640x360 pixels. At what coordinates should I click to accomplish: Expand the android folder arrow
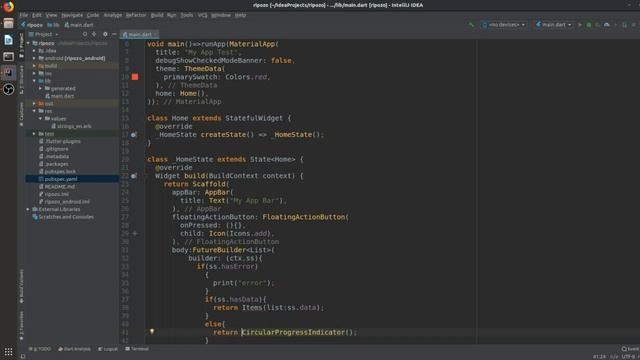[34, 58]
